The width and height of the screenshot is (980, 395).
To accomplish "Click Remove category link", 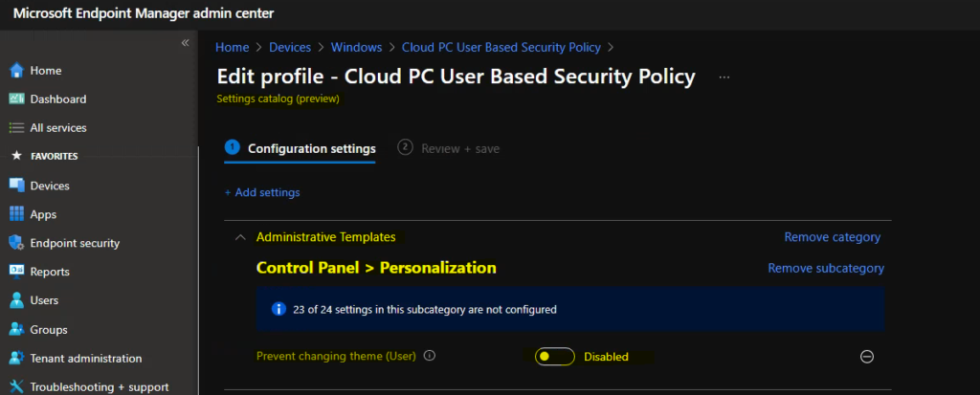I will click(833, 237).
